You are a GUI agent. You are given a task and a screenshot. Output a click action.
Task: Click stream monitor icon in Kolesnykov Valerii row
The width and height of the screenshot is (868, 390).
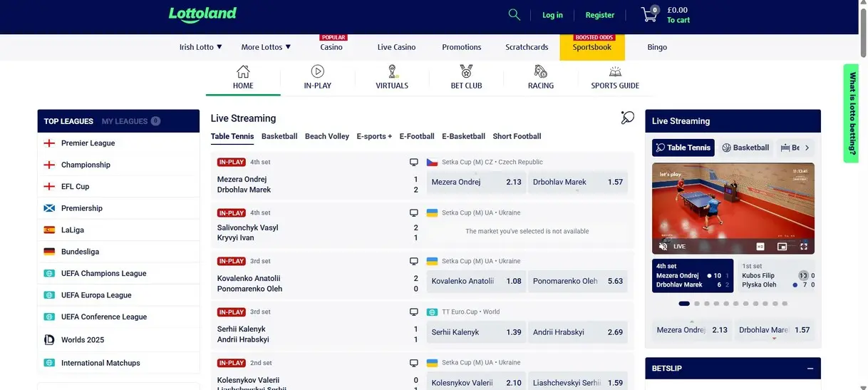click(x=413, y=363)
